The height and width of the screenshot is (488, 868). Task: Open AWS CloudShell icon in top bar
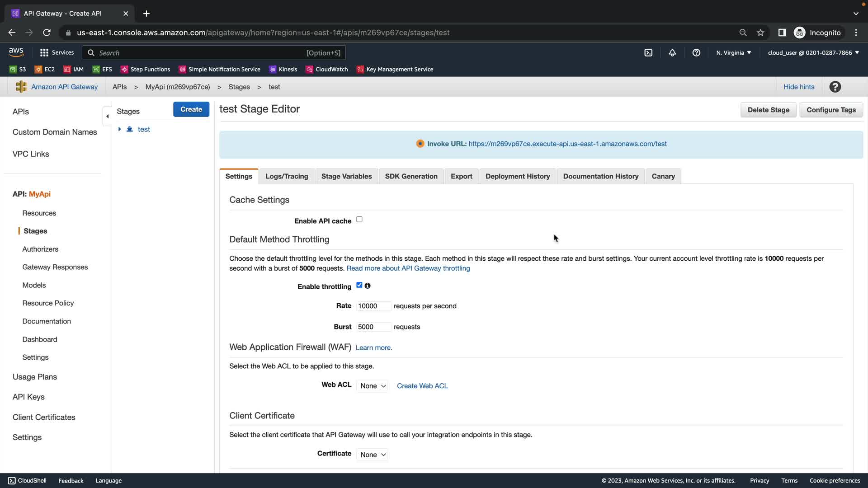pos(648,53)
